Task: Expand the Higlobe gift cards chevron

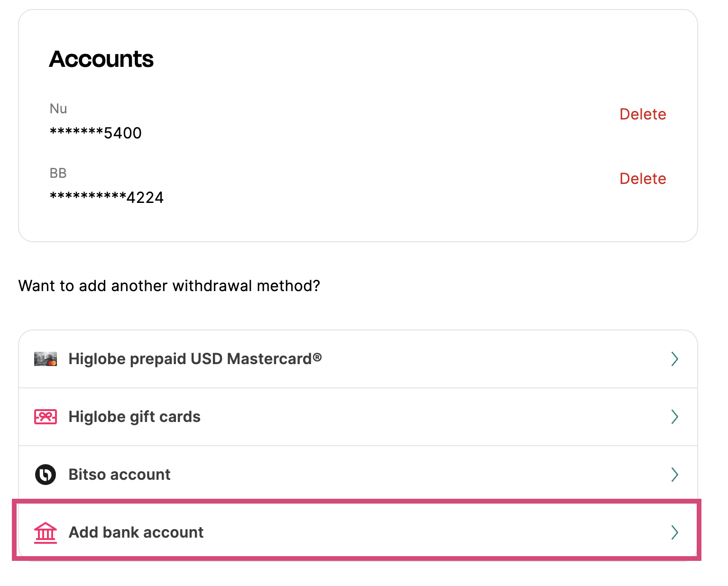Action: (x=675, y=417)
